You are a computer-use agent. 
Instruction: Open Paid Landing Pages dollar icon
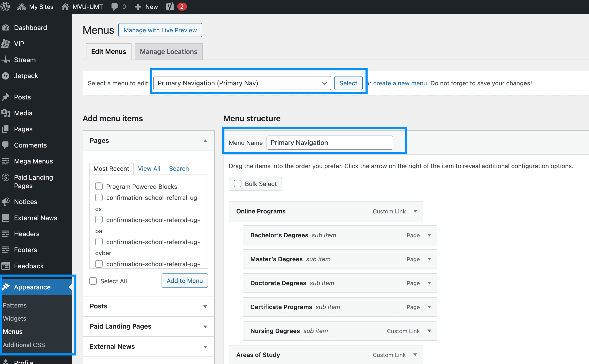point(6,177)
